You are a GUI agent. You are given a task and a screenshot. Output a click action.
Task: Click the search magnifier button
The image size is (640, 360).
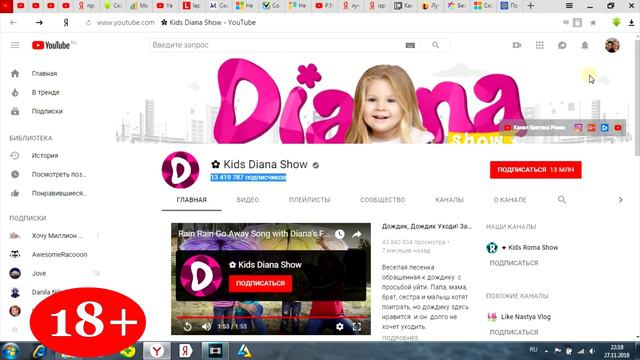click(x=436, y=45)
